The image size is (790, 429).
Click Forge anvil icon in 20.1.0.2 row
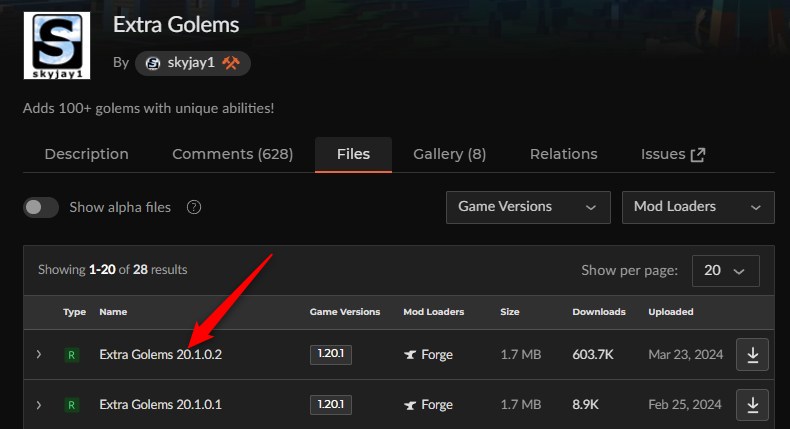[x=410, y=355]
